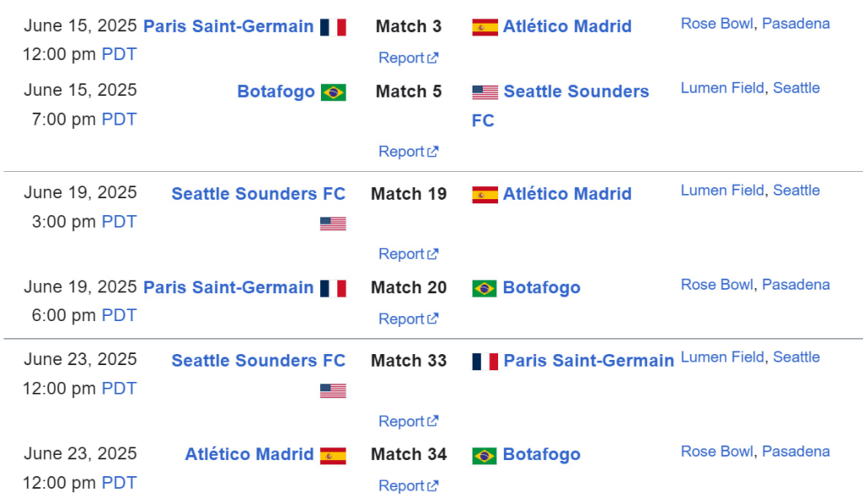The image size is (863, 504).
Task: Open Paris Saint-Germain link in Match 33
Action: 588,361
